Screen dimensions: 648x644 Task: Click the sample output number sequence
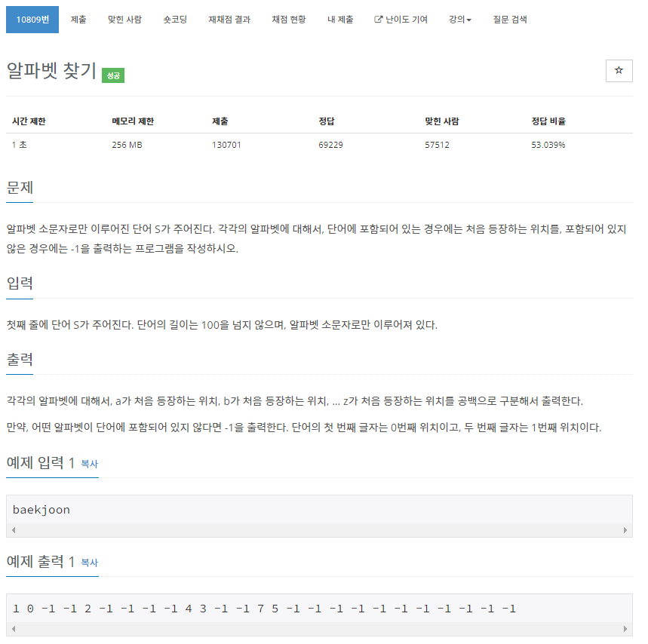pyautogui.click(x=265, y=609)
